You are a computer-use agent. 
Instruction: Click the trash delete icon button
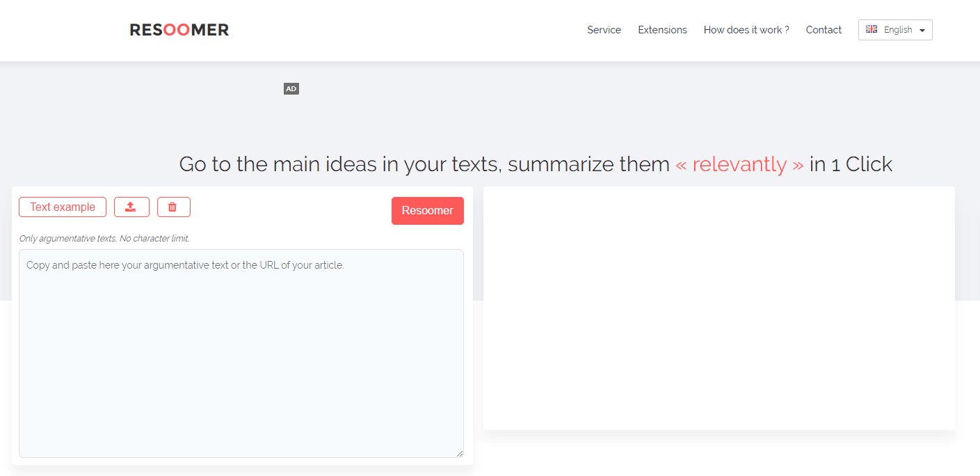click(173, 207)
